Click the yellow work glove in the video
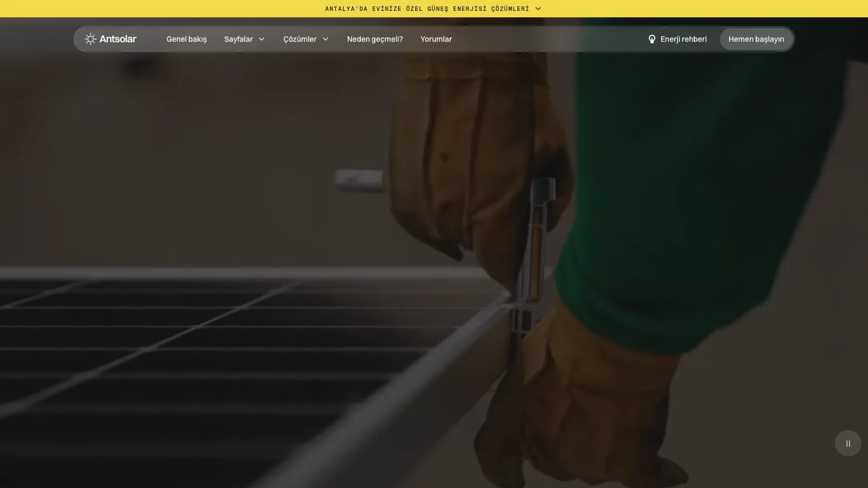This screenshot has width=868, height=488. (477, 152)
